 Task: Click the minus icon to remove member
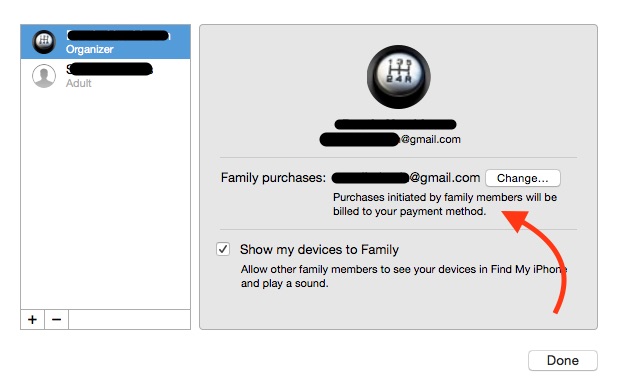click(56, 319)
